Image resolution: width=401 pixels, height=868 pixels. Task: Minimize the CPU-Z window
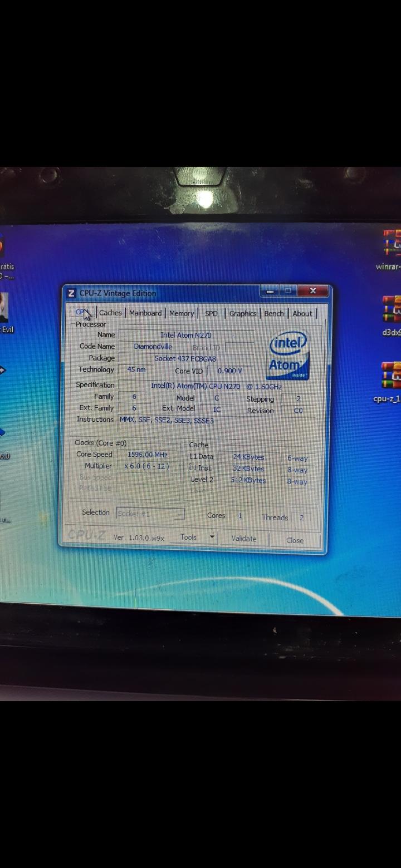pyautogui.click(x=270, y=291)
